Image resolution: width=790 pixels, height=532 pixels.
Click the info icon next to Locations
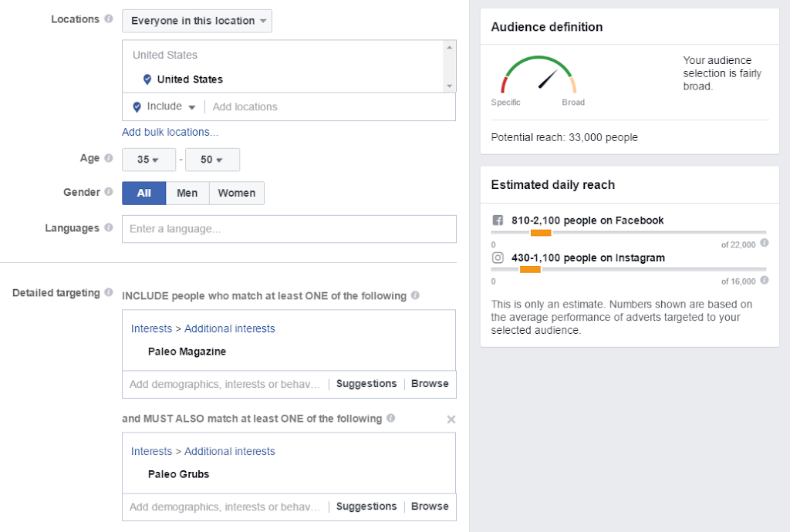pyautogui.click(x=108, y=19)
